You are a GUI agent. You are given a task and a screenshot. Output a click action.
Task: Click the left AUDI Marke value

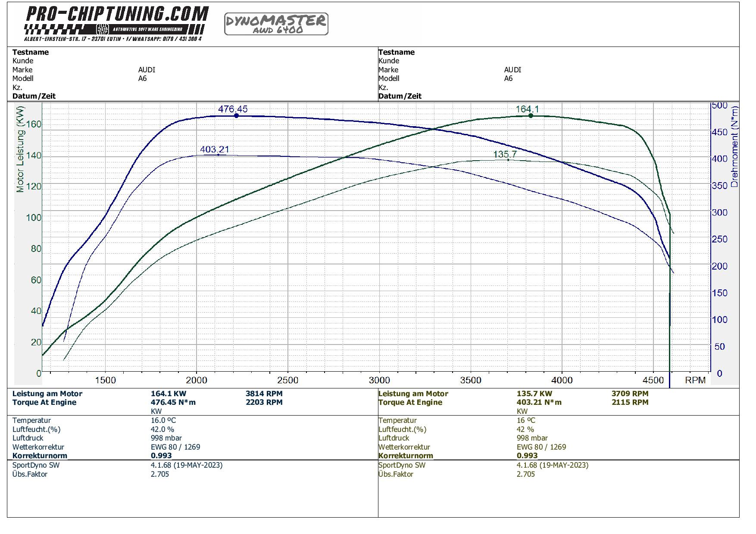coord(147,70)
